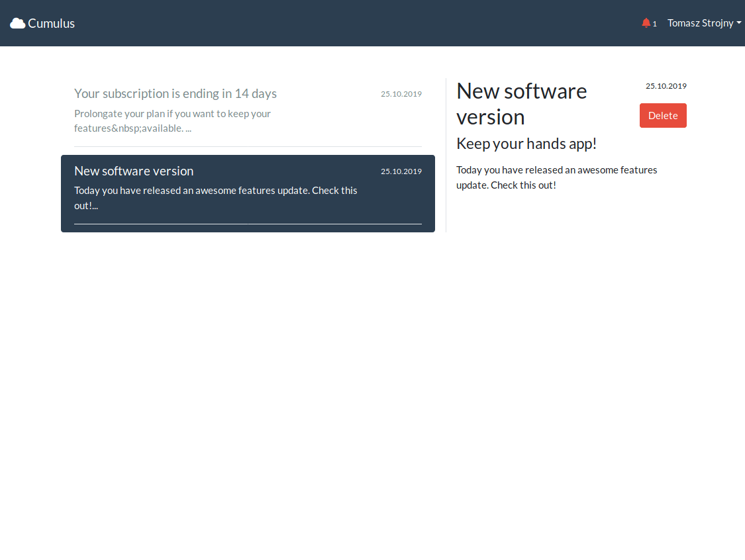Click preview text in the selected dark card

pyautogui.click(x=216, y=198)
